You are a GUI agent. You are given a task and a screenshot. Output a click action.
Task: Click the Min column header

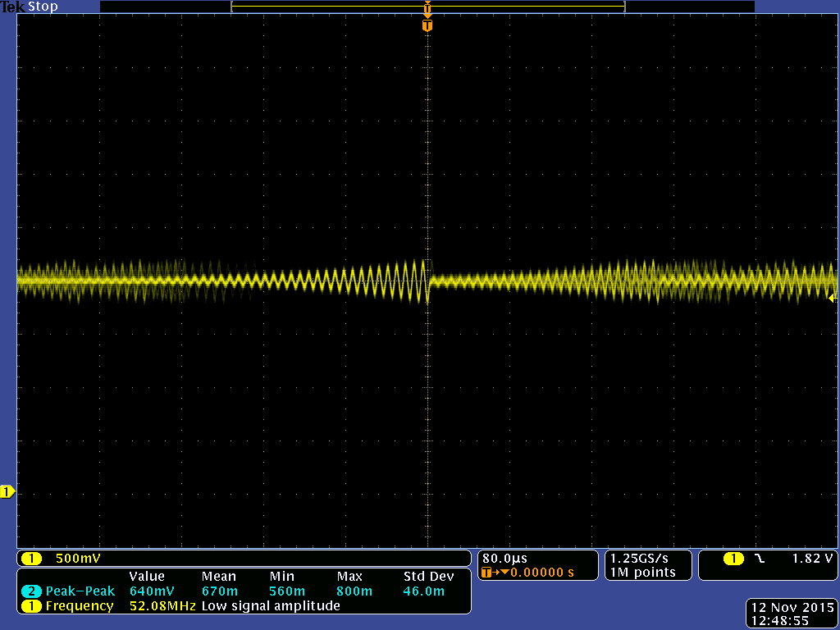[x=282, y=577]
